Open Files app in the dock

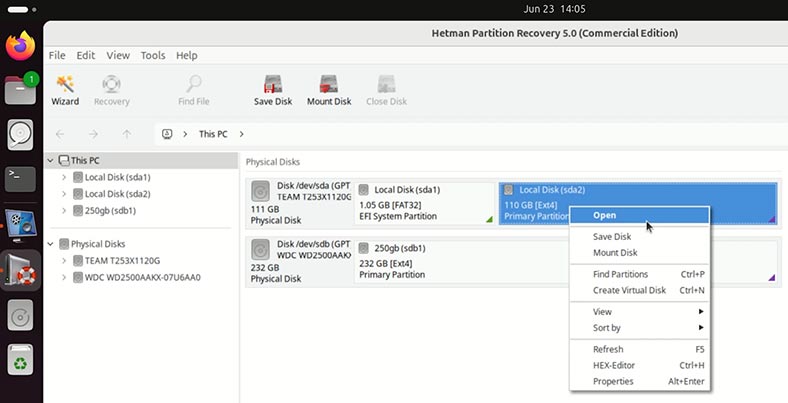click(x=21, y=90)
